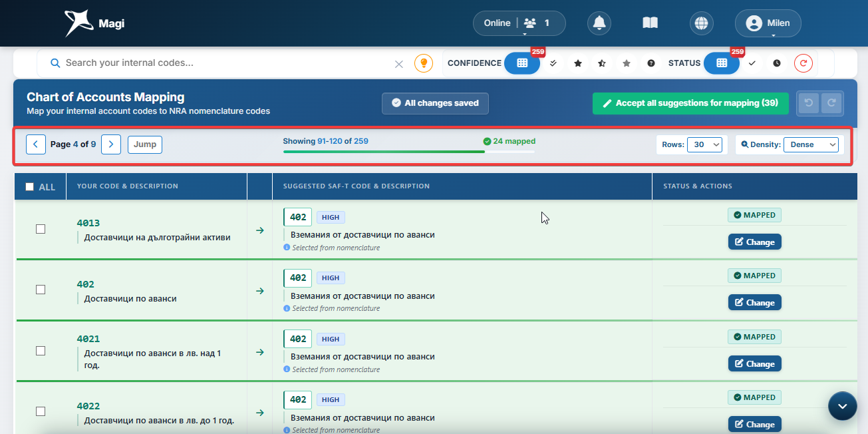Tick checkbox for account 4021

pyautogui.click(x=41, y=351)
